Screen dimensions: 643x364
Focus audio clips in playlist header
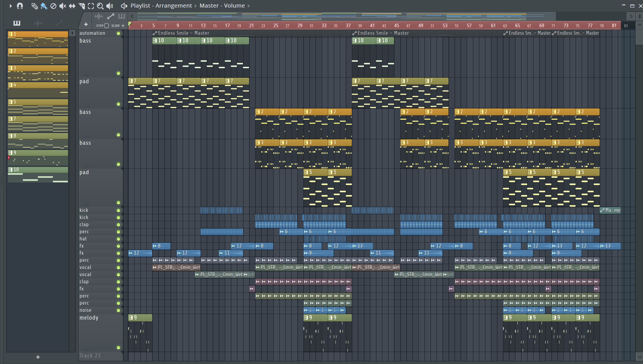99,17
